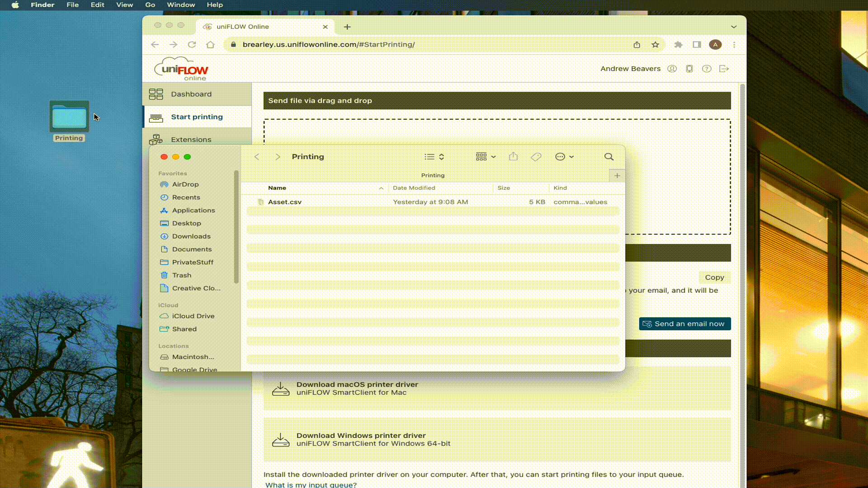Image resolution: width=868 pixels, height=488 pixels.
Task: Open the Go menu in the menu bar
Action: pyautogui.click(x=150, y=5)
